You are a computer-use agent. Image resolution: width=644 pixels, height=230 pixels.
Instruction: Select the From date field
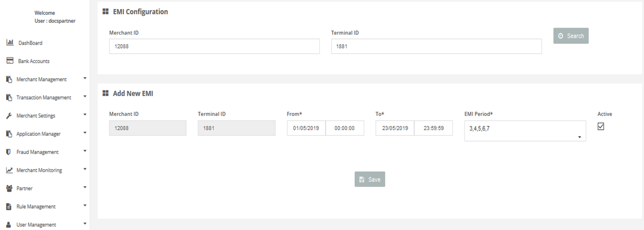pos(306,128)
